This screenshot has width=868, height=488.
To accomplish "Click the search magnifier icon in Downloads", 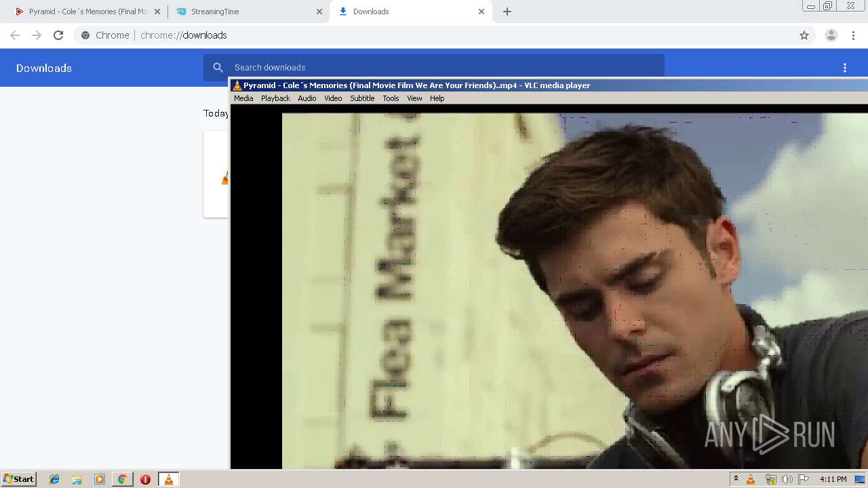I will (x=218, y=67).
